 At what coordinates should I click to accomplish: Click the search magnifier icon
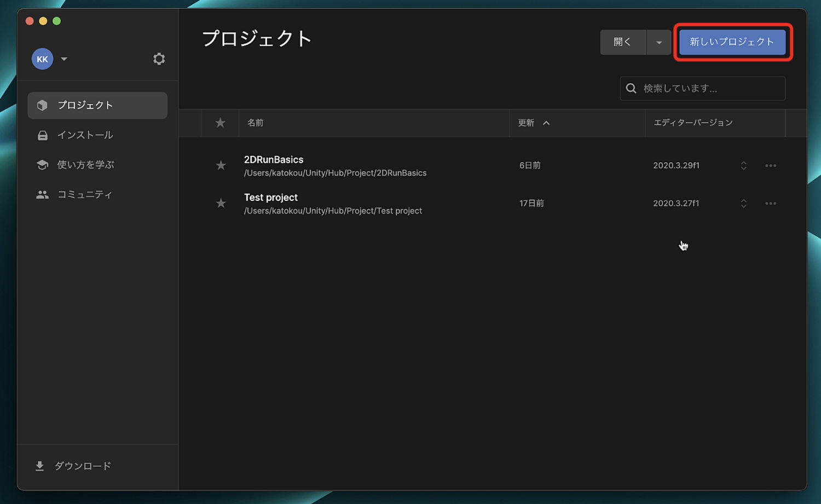click(x=631, y=88)
